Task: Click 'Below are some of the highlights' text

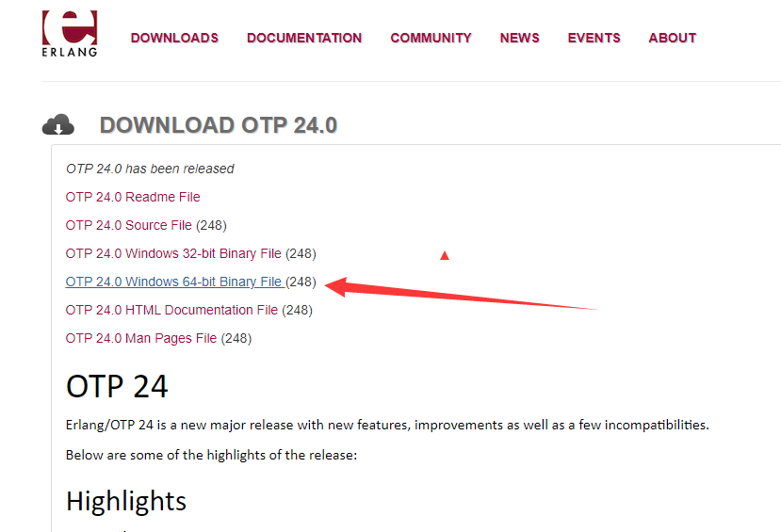Action: pos(212,456)
